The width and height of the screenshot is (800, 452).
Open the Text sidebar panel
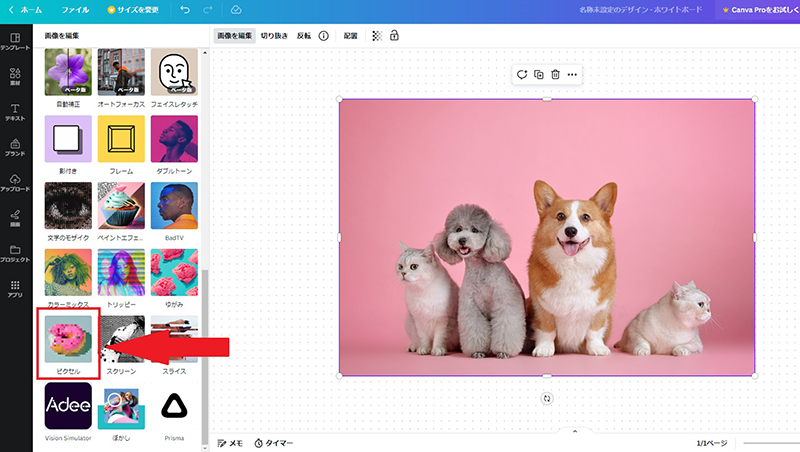coord(15,112)
